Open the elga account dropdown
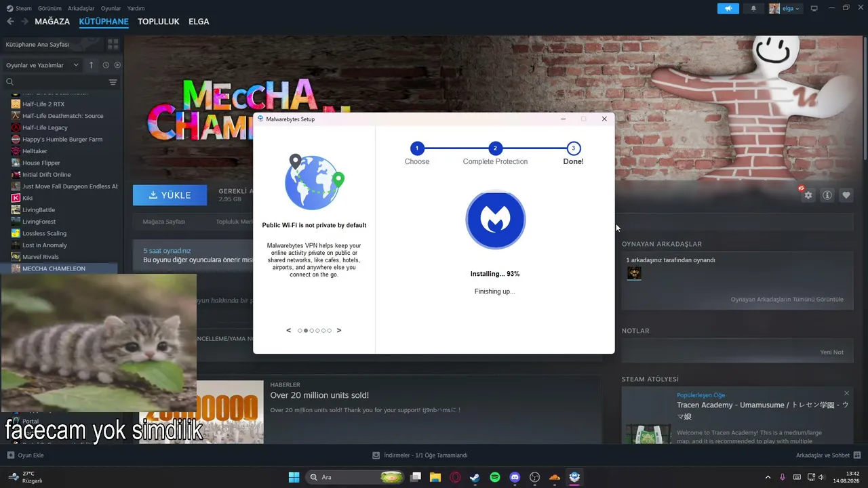This screenshot has width=868, height=488. pyautogui.click(x=785, y=9)
